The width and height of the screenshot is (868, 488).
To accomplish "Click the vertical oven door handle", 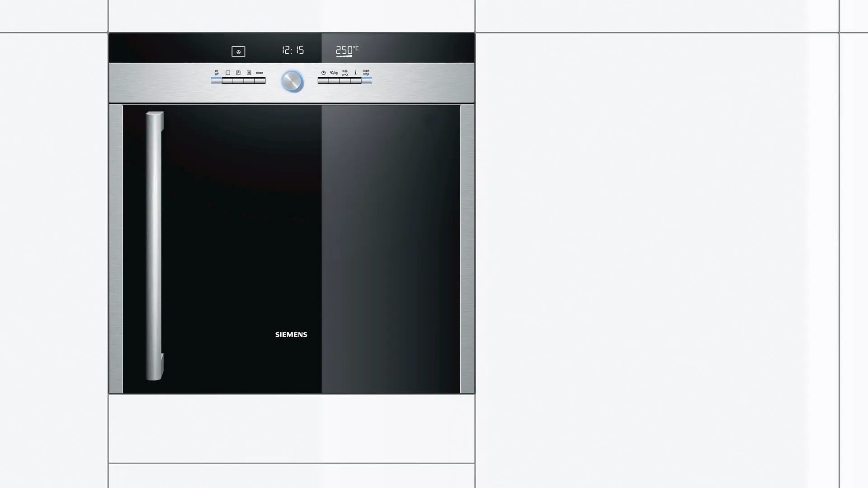I will pyautogui.click(x=154, y=245).
